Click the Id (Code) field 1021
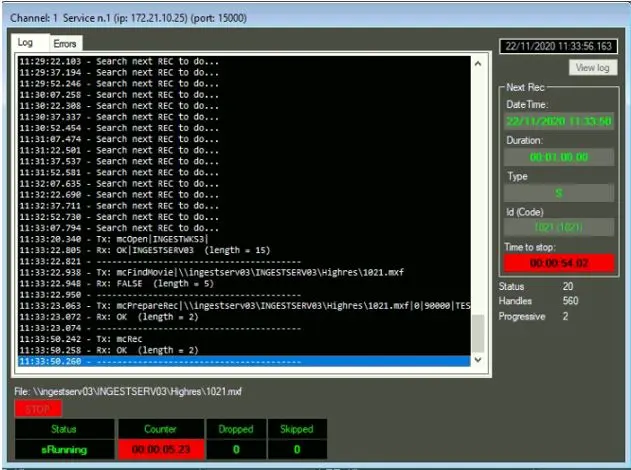 [559, 227]
